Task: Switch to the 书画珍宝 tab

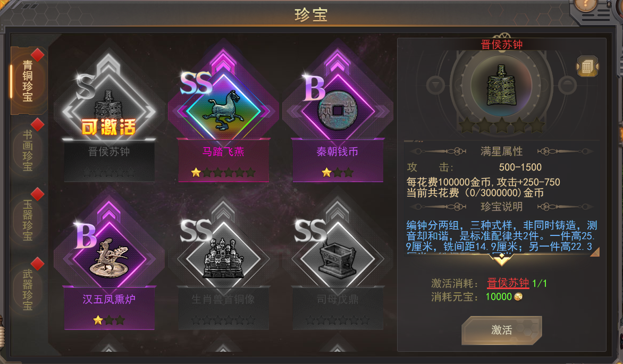Action: click(28, 150)
